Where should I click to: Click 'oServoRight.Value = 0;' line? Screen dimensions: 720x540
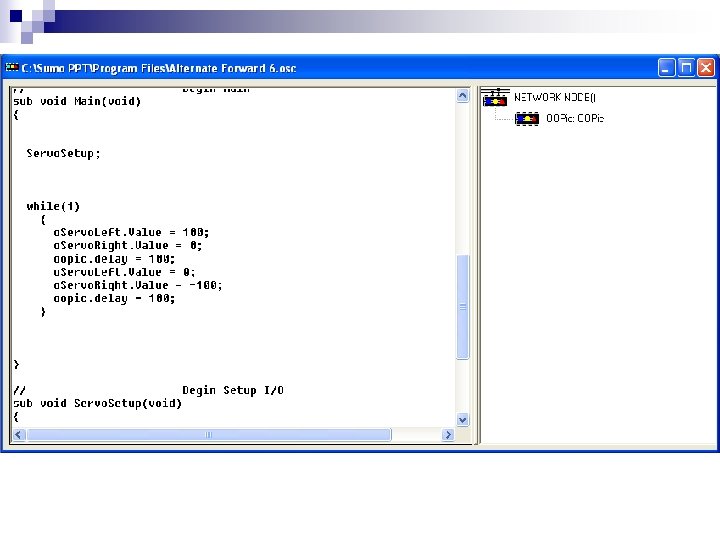[x=128, y=246]
